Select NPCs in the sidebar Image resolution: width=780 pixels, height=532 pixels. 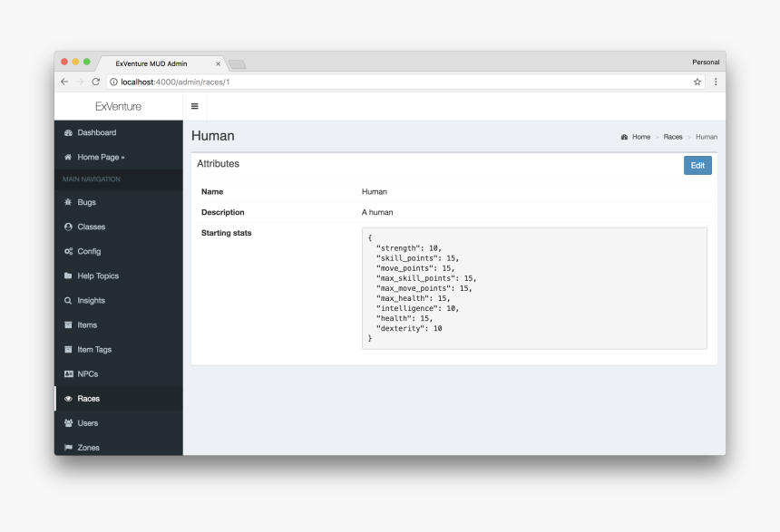pyautogui.click(x=119, y=374)
